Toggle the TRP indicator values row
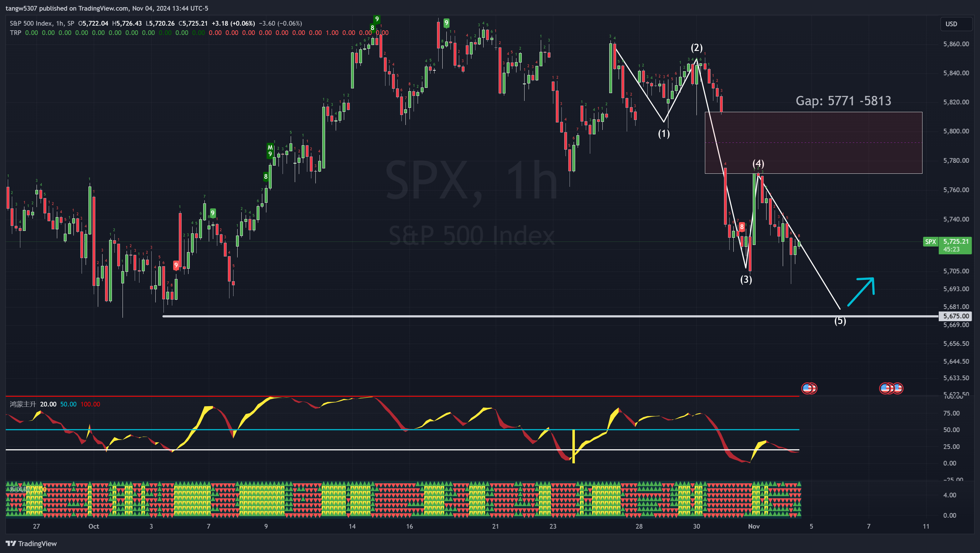This screenshot has width=980, height=553. (16, 33)
